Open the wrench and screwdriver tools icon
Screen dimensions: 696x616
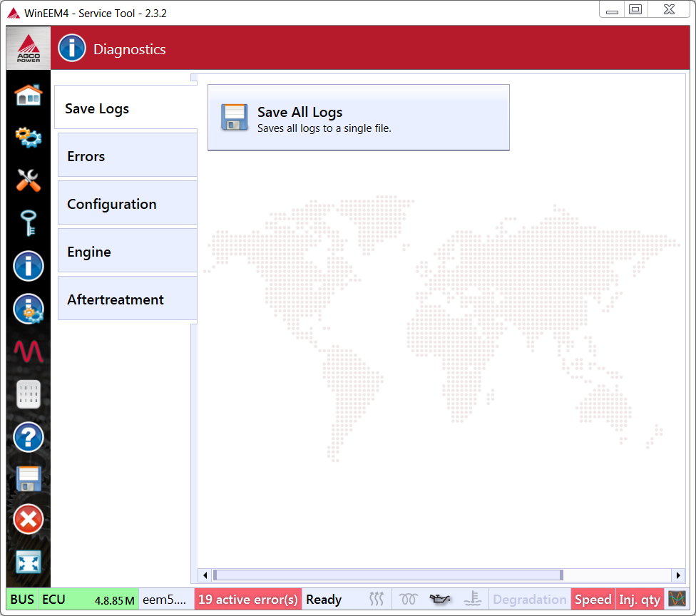[29, 180]
